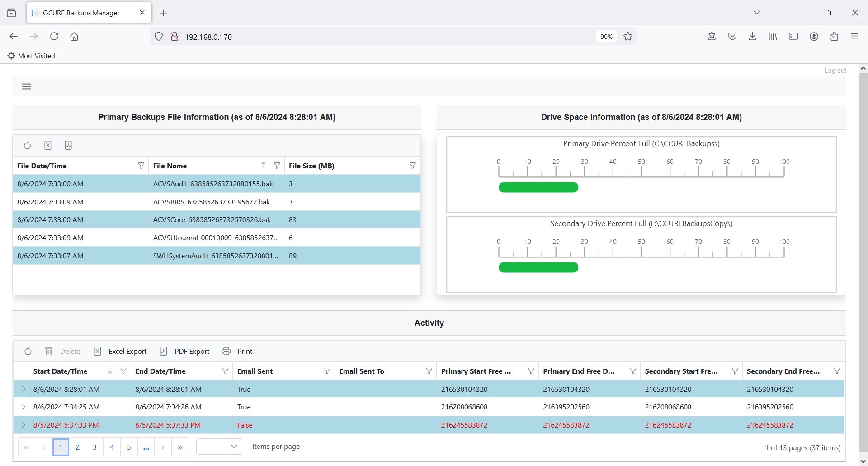Screen dimensions: 868x466
Task: Reload the browser page
Action: coord(54,37)
